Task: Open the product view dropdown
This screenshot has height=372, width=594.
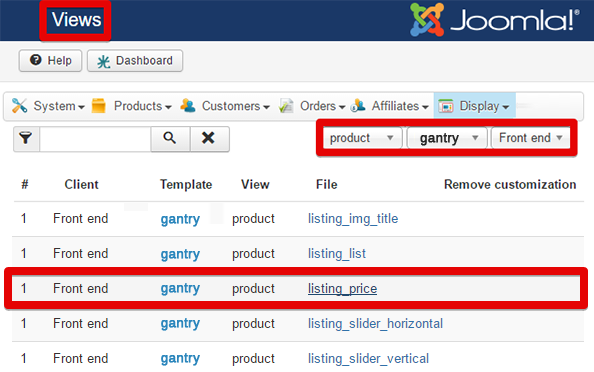Action: pyautogui.click(x=362, y=138)
